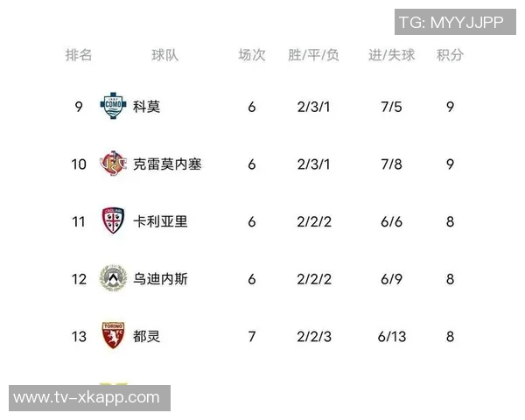The image size is (525, 420).
Task: Click the 场次 column header
Action: [252, 55]
